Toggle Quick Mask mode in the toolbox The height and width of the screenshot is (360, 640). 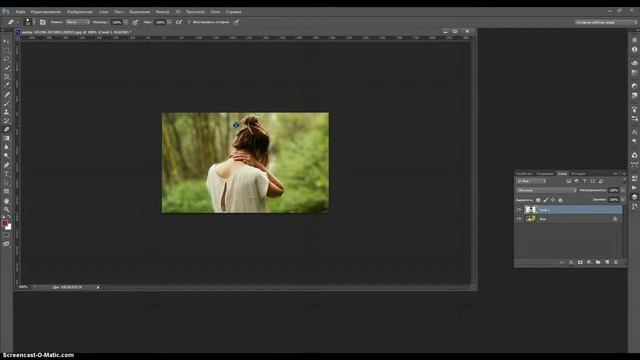7,235
